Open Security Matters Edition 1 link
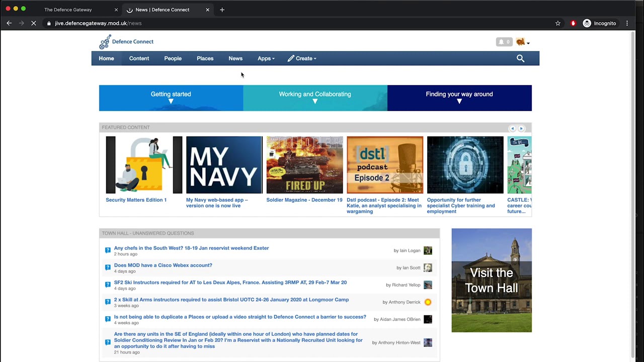644x362 pixels. click(136, 200)
